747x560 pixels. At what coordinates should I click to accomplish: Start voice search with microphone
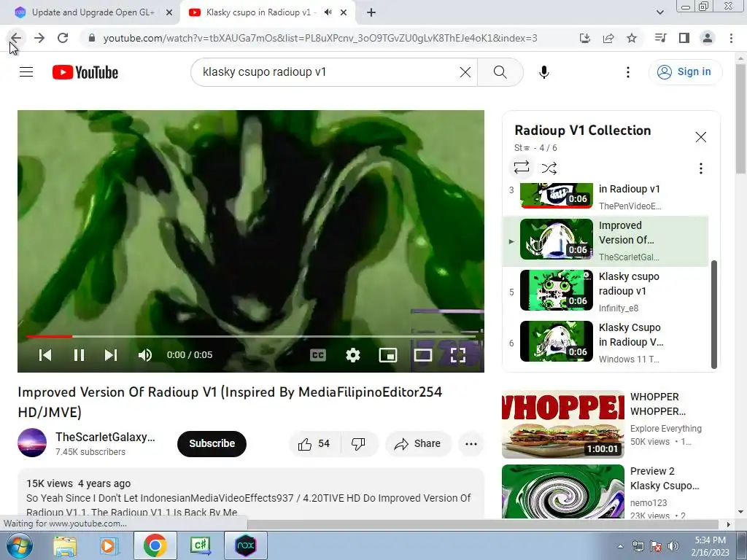pos(544,72)
